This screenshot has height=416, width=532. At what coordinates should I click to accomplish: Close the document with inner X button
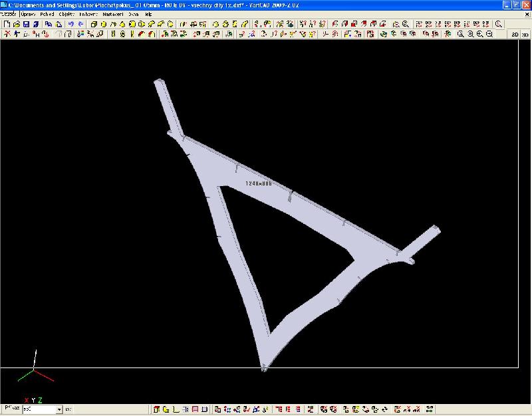(x=526, y=13)
